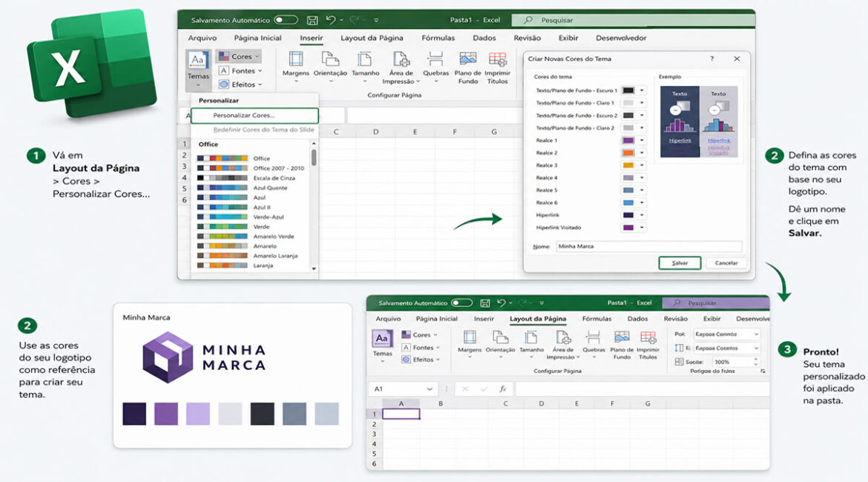Toggle Salvamento Automático in bottom Excel window
This screenshot has height=482, width=868.
[461, 303]
